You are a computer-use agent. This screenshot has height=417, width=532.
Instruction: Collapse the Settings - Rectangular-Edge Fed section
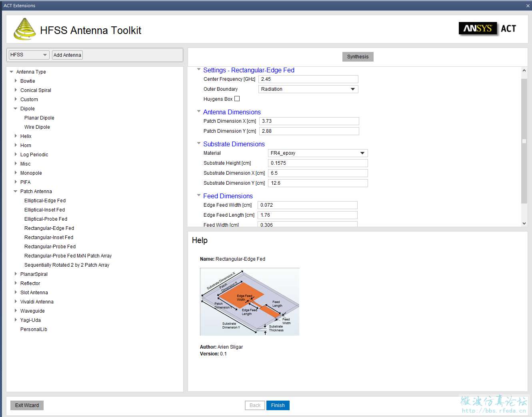tap(199, 70)
